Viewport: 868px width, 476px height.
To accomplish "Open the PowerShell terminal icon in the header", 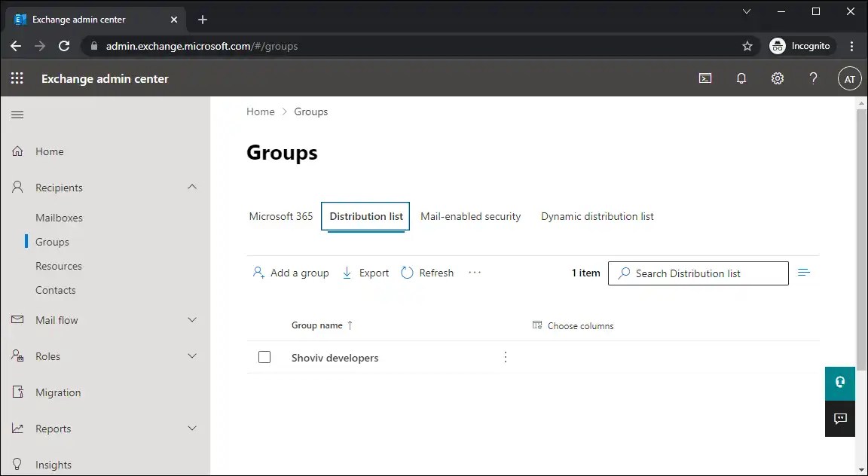I will click(x=704, y=78).
